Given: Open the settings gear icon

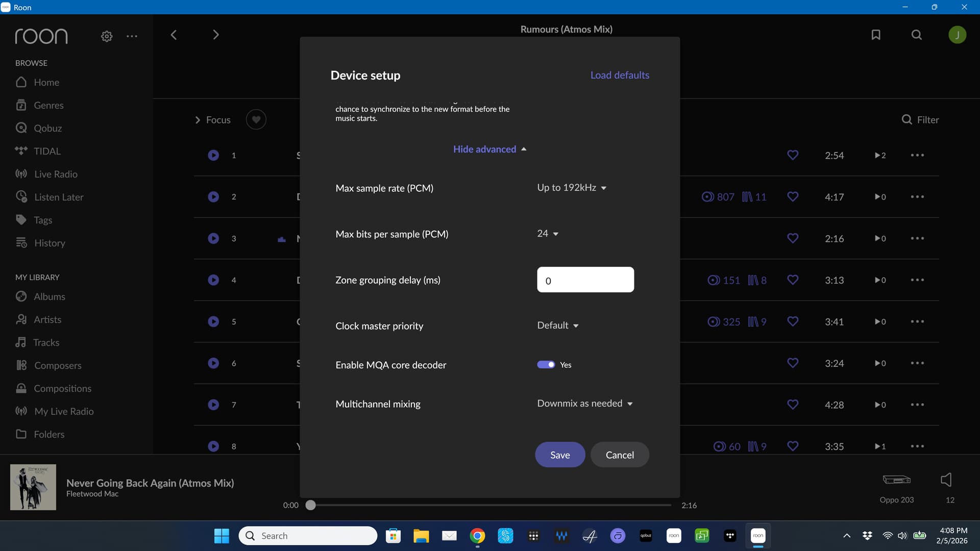Looking at the screenshot, I should tap(107, 36).
